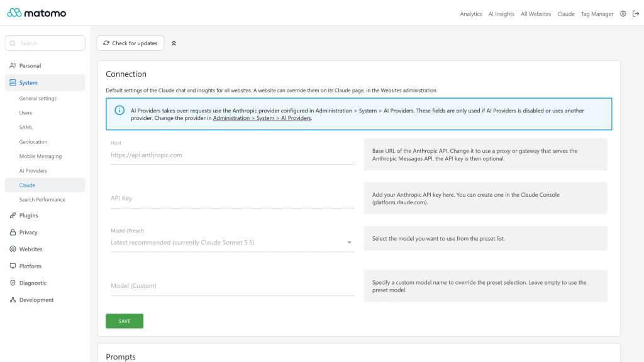Expand the Diagnostic section
The image size is (644, 362).
(x=45, y=283)
